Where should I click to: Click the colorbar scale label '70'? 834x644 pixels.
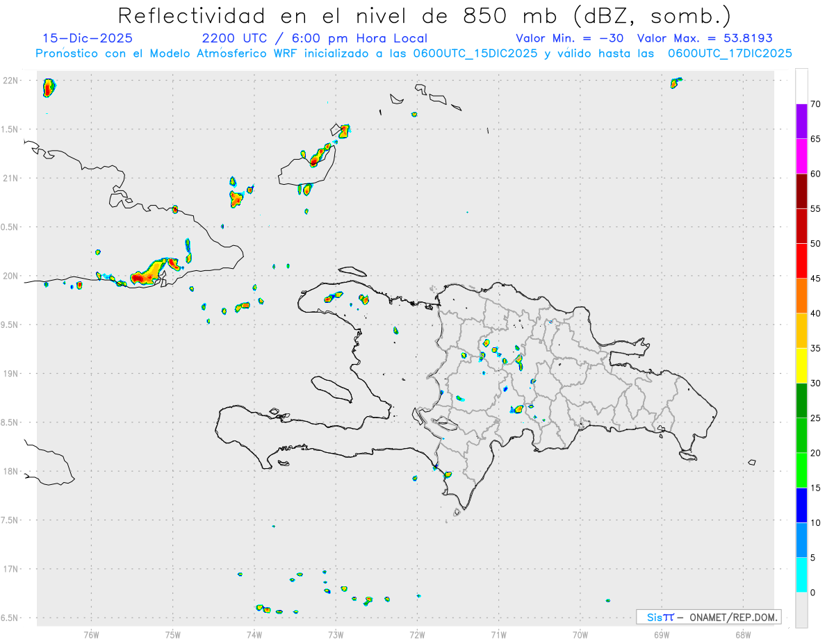pos(815,104)
